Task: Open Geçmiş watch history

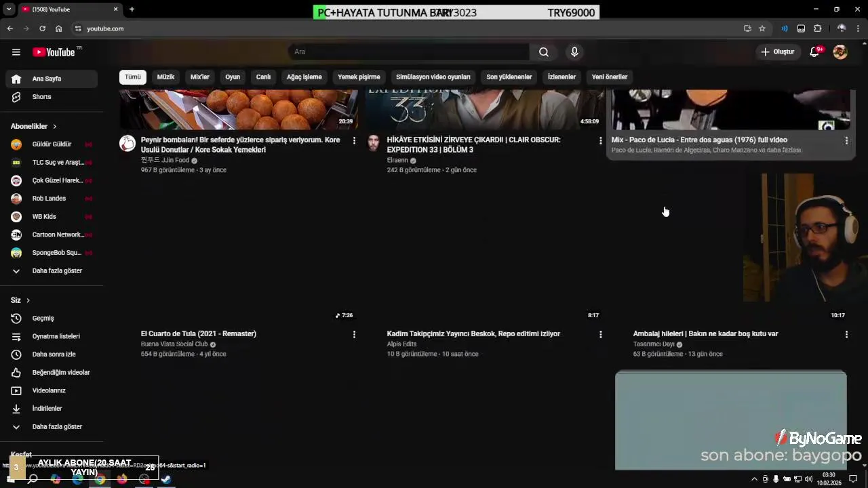Action: click(52, 319)
